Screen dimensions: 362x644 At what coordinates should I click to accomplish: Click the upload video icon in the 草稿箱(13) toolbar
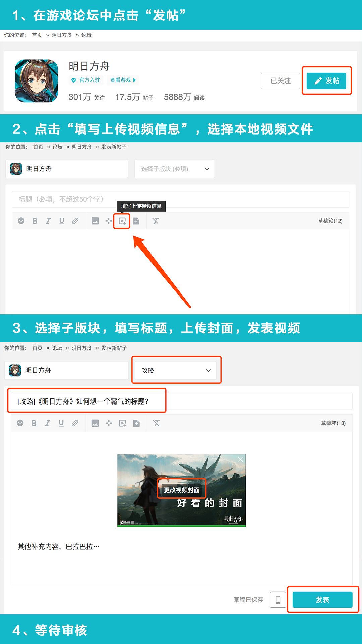(123, 423)
